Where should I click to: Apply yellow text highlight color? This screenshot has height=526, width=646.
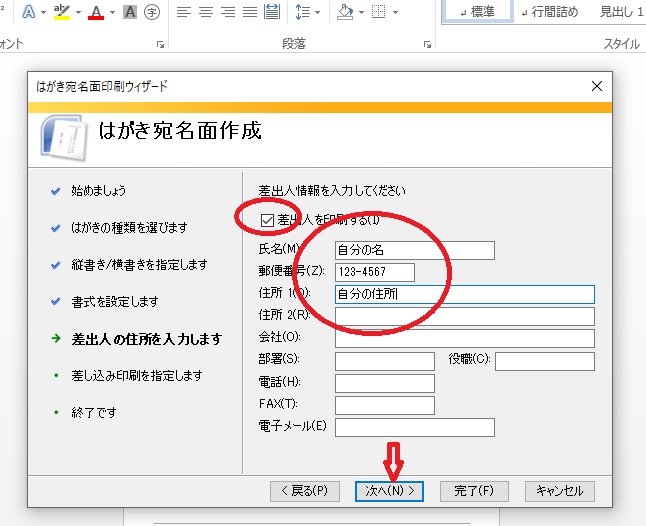61,12
